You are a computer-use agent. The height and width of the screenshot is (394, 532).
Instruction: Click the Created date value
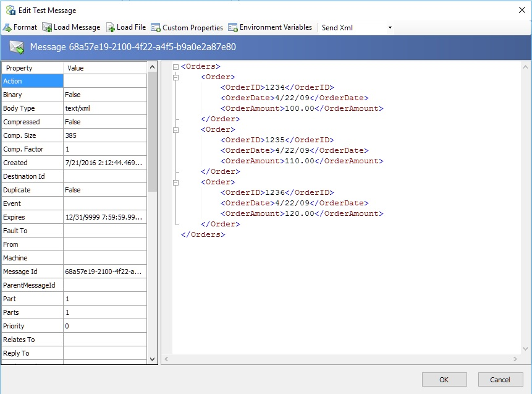103,163
